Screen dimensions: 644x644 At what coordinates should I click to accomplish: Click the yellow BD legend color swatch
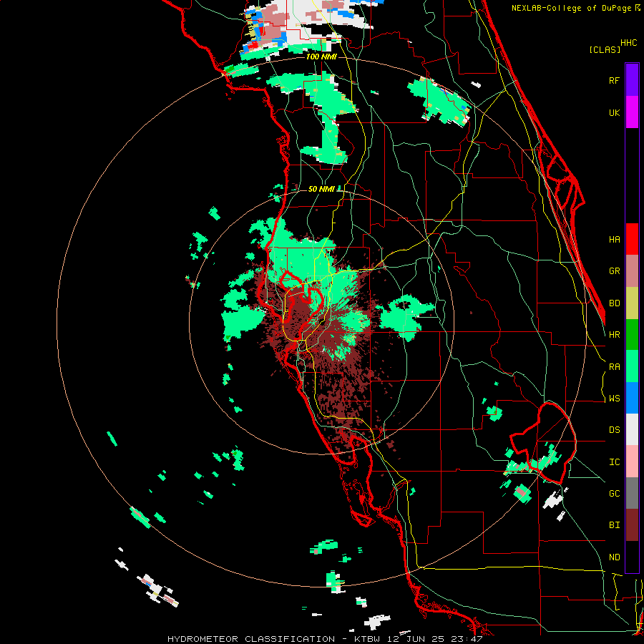[x=632, y=303]
